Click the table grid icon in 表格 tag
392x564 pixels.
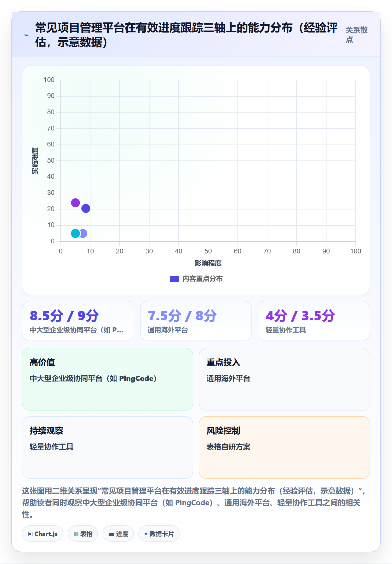point(76,534)
